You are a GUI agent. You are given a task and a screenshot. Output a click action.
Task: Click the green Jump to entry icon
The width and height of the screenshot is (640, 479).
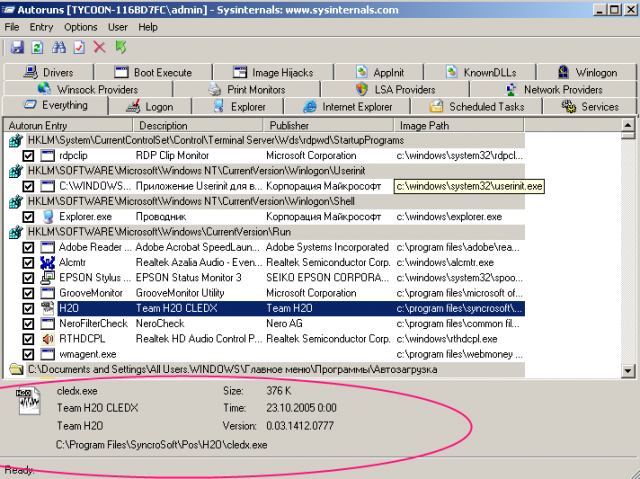[x=121, y=47]
